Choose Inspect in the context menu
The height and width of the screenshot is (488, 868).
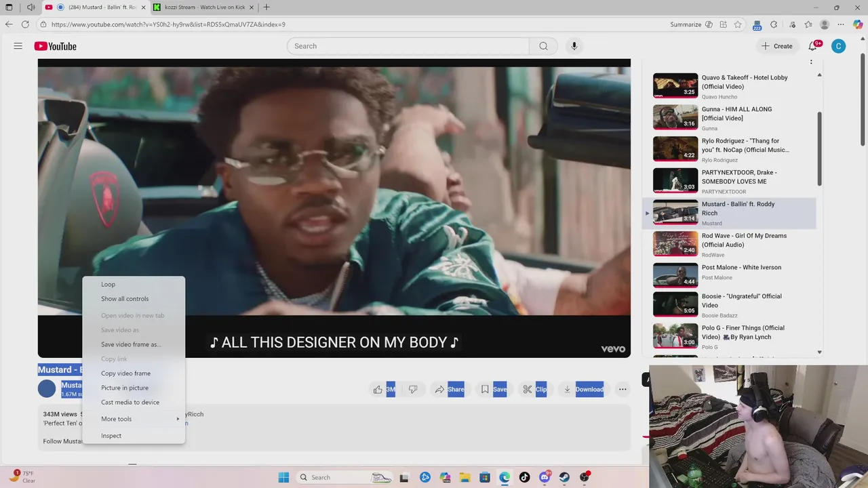[x=134, y=436]
